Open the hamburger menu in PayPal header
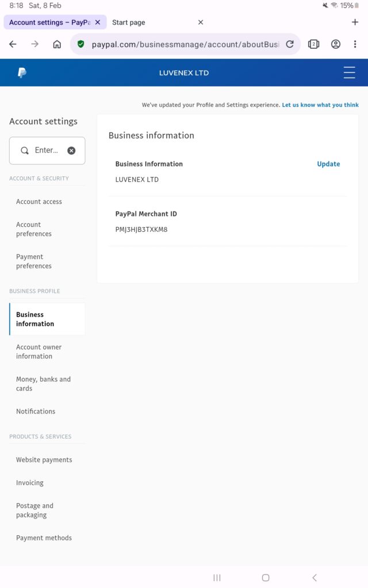The height and width of the screenshot is (588, 368). pyautogui.click(x=349, y=73)
